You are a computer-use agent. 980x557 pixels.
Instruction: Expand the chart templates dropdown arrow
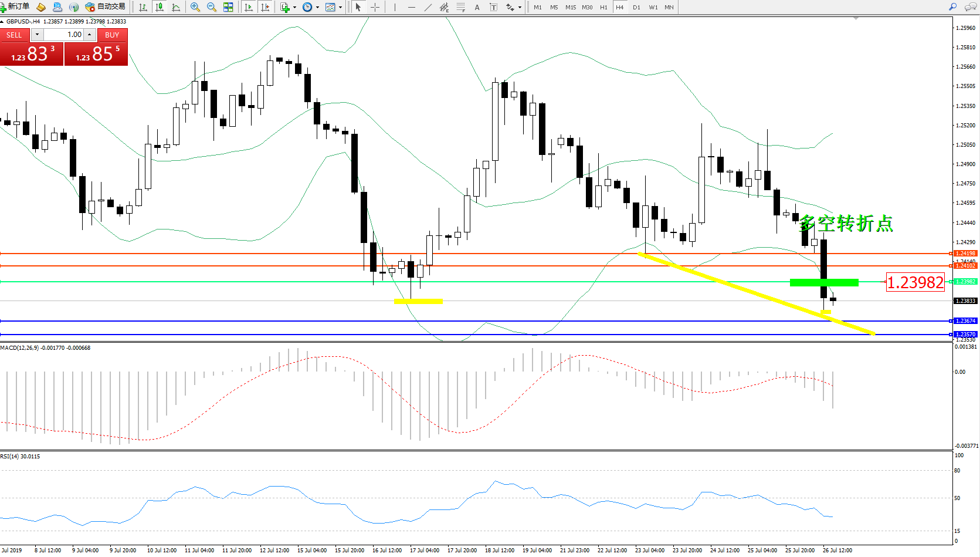[340, 8]
